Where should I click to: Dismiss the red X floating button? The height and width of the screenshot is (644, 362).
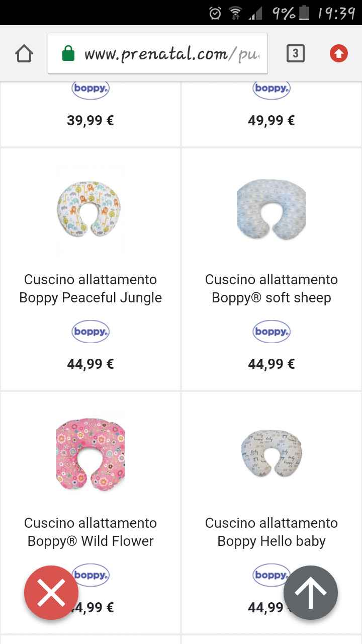tap(51, 593)
